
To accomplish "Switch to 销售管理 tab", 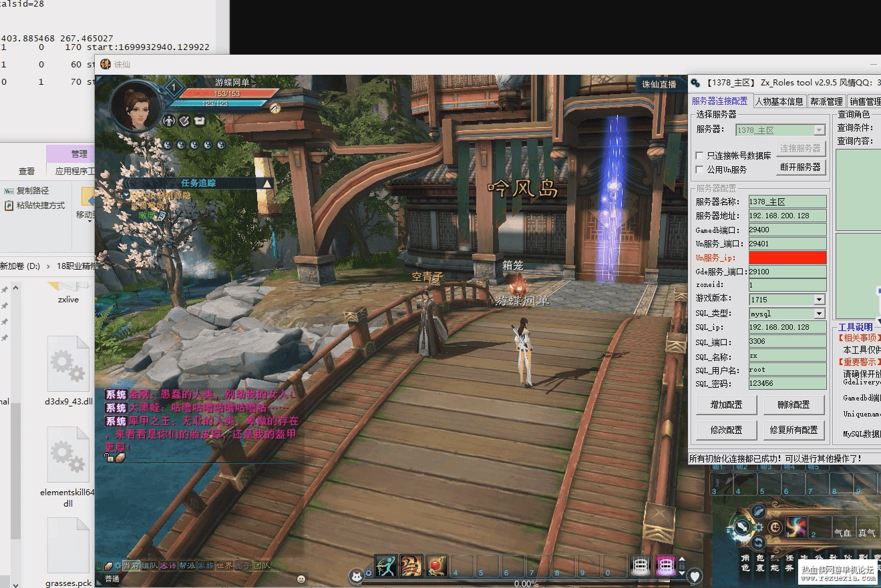I will [x=865, y=101].
